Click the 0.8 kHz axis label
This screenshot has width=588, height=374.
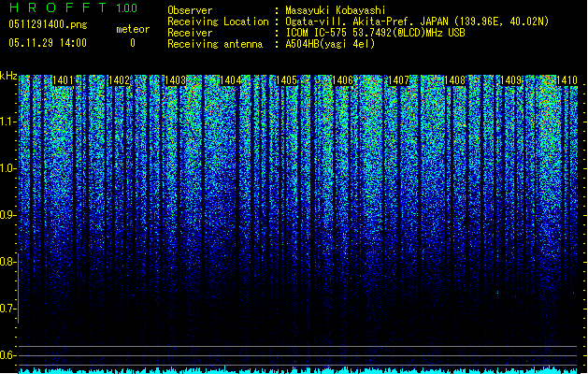tap(8, 262)
